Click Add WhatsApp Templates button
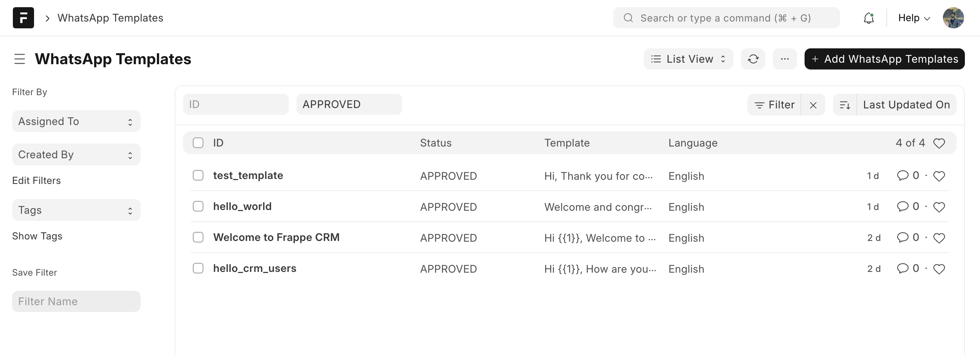The image size is (980, 355). (884, 59)
